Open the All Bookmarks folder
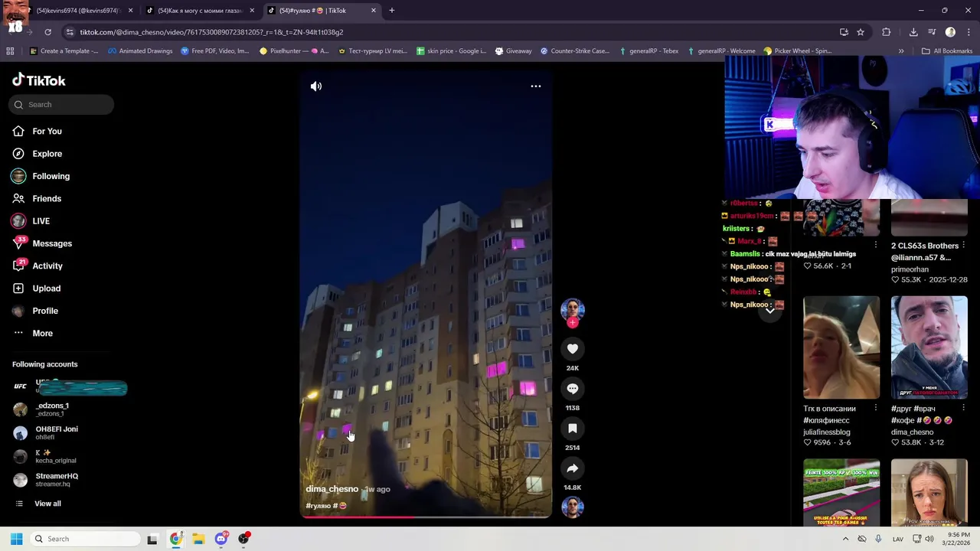The image size is (980, 551). [x=947, y=51]
